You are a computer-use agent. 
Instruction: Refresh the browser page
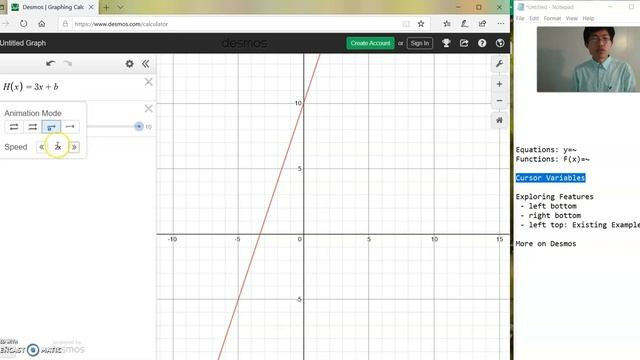click(x=24, y=24)
